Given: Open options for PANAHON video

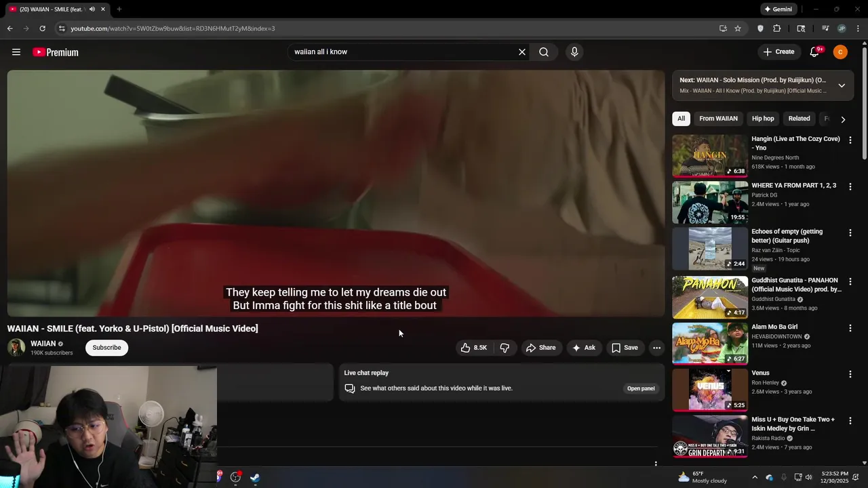Looking at the screenshot, I should (850, 281).
